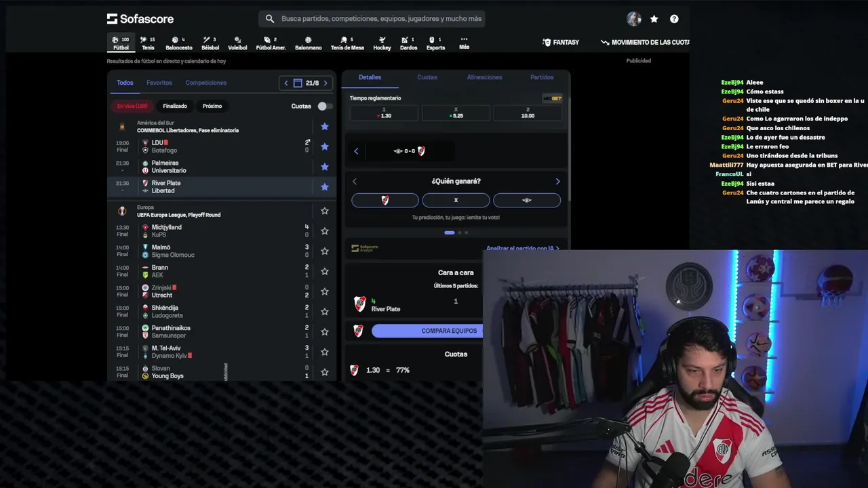Screen dimensions: 868x488
Task: Click the Sofascore logo
Action: (140, 19)
